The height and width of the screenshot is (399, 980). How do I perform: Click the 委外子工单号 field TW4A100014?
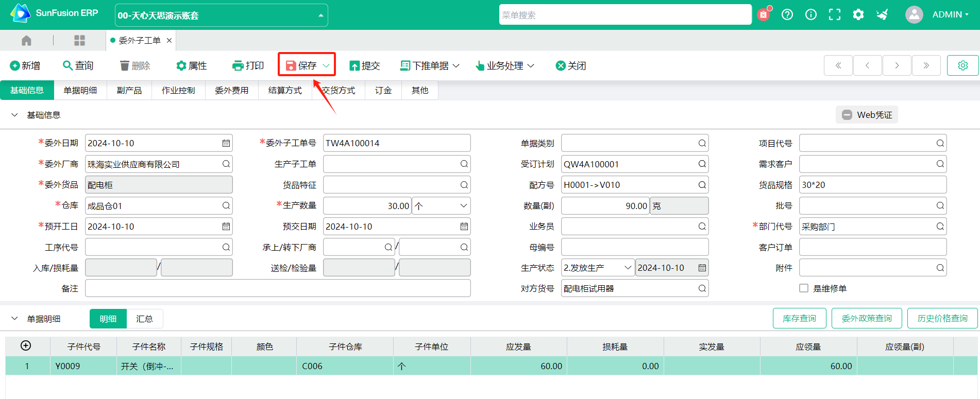click(x=397, y=143)
